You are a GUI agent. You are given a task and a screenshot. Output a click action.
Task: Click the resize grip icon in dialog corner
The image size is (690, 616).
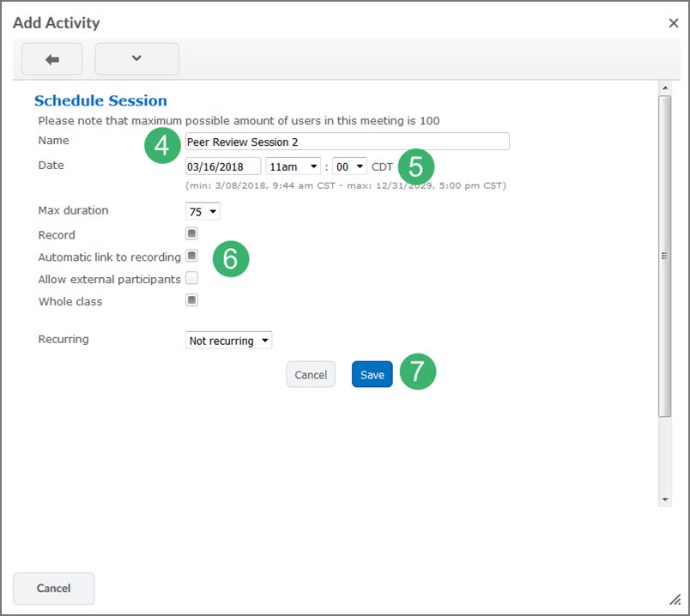675,600
